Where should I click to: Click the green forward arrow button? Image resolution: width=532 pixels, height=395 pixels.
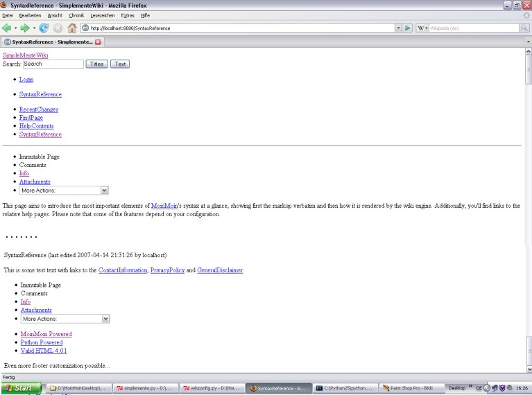(24, 28)
